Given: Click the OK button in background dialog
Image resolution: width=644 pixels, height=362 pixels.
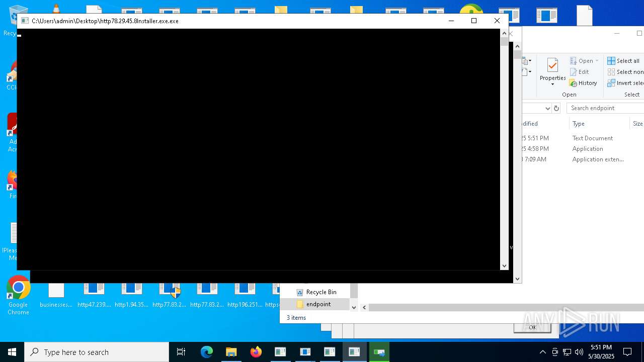Looking at the screenshot, I should coord(532,327).
